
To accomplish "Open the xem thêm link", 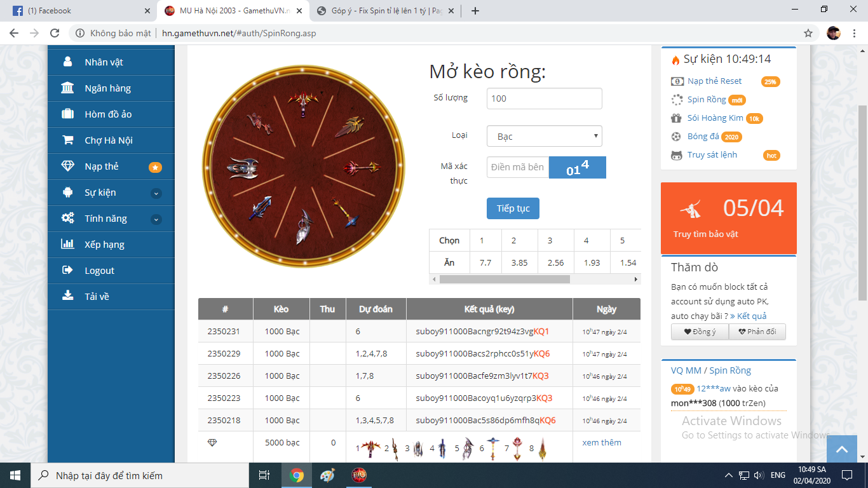I will [x=601, y=442].
